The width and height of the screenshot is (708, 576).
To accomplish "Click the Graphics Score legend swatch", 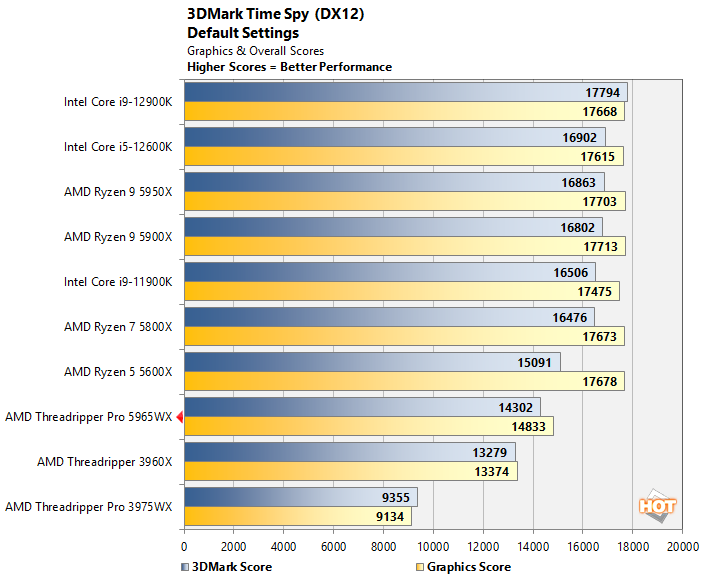I will (x=420, y=567).
